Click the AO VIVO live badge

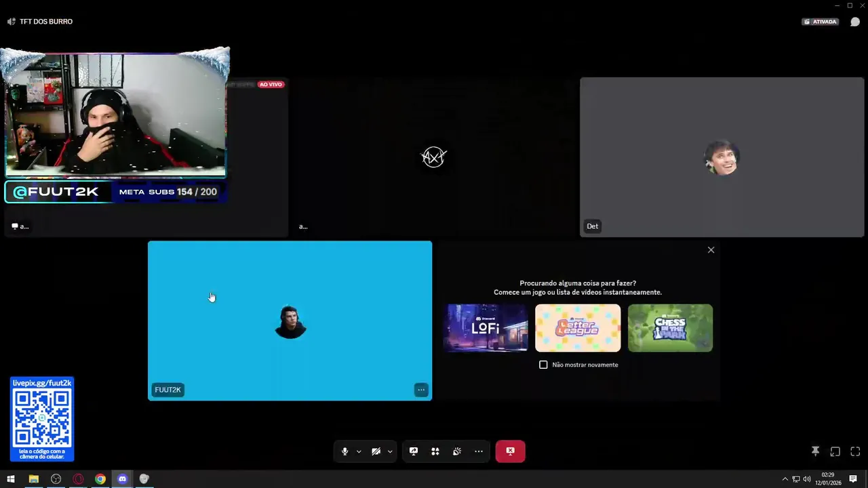click(271, 85)
